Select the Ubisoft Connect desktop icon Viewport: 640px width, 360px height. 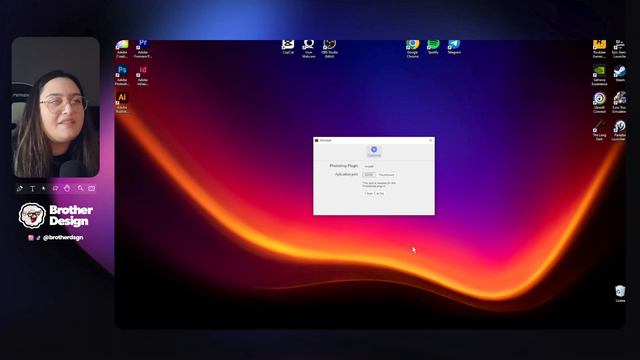[x=599, y=102]
